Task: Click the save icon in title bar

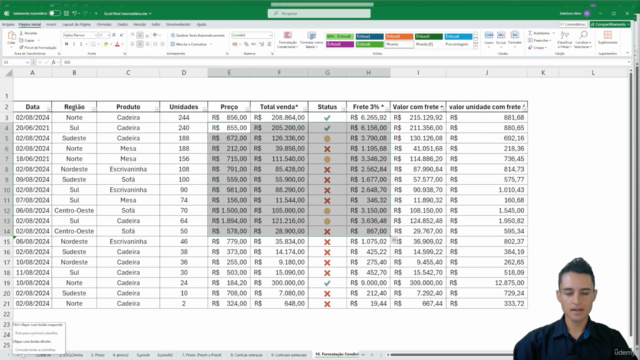Action: (66, 13)
